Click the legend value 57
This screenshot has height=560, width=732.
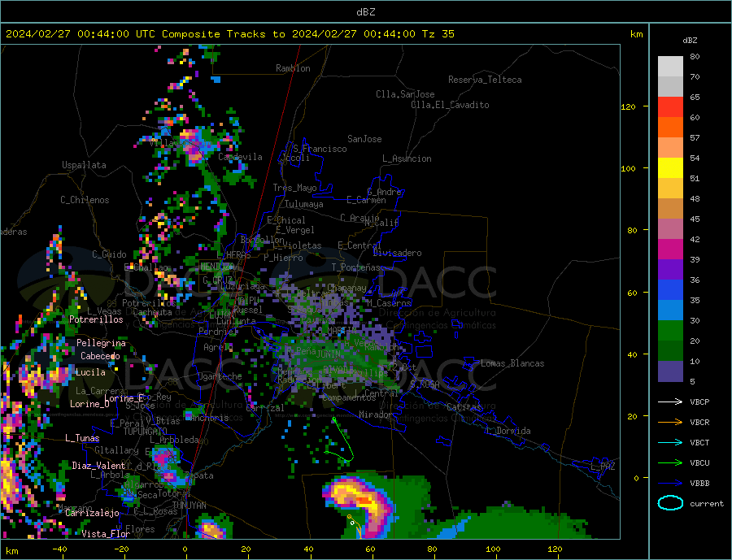pos(695,138)
